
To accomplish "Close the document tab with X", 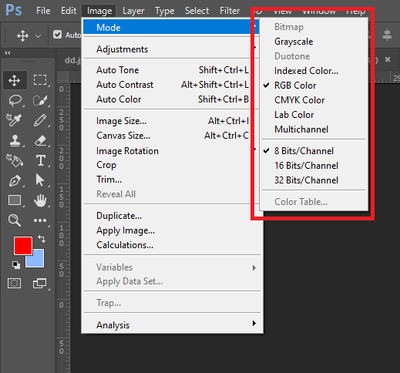I will pyautogui.click(x=388, y=59).
